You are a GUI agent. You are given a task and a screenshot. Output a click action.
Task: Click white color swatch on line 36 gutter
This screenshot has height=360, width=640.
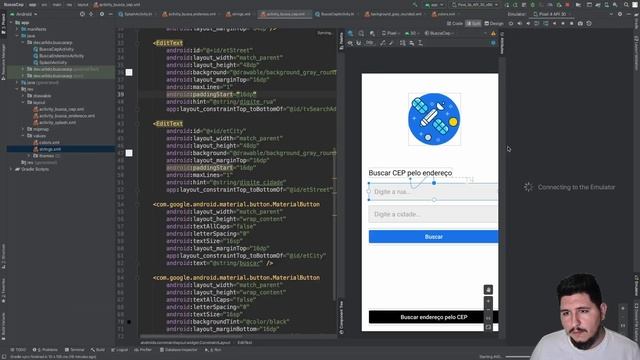click(129, 72)
